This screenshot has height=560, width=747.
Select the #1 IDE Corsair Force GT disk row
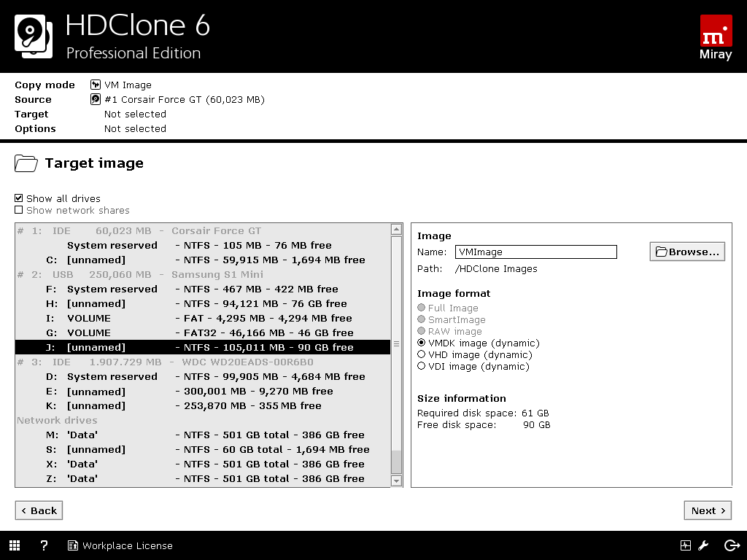point(203,230)
